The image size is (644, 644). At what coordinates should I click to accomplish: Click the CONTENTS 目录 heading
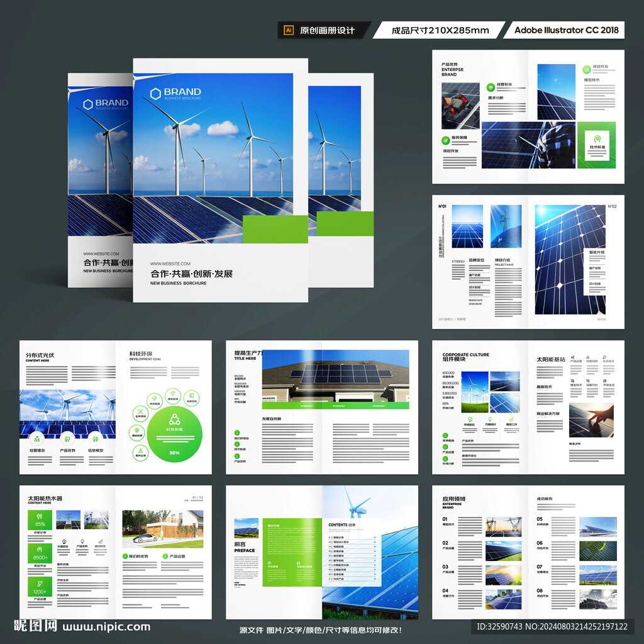pos(341,525)
